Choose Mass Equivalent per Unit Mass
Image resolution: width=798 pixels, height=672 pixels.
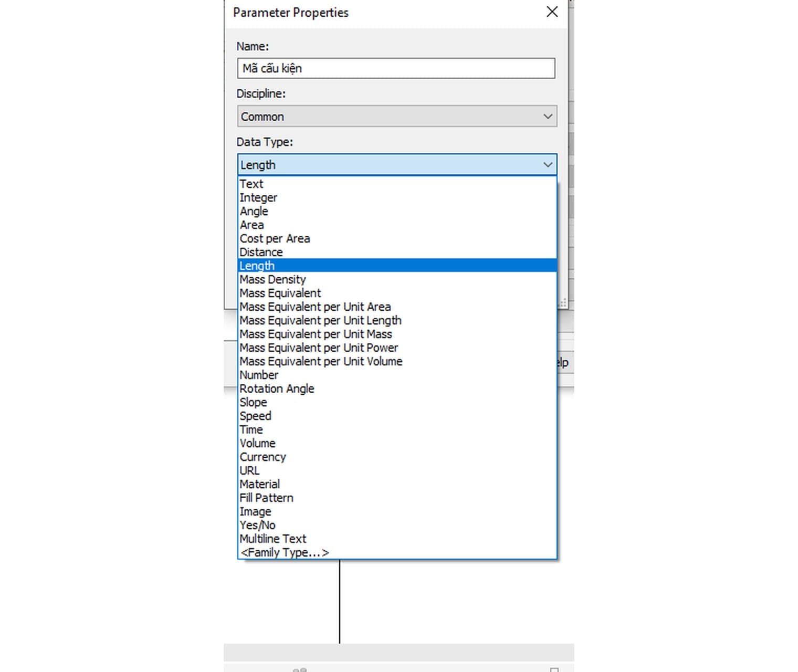point(397,334)
